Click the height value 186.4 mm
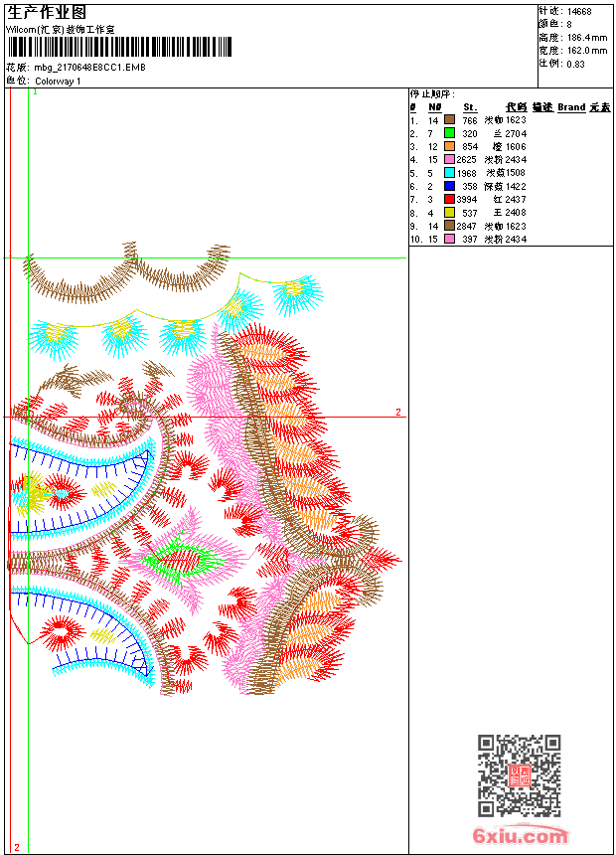The image size is (616, 855). tap(587, 38)
